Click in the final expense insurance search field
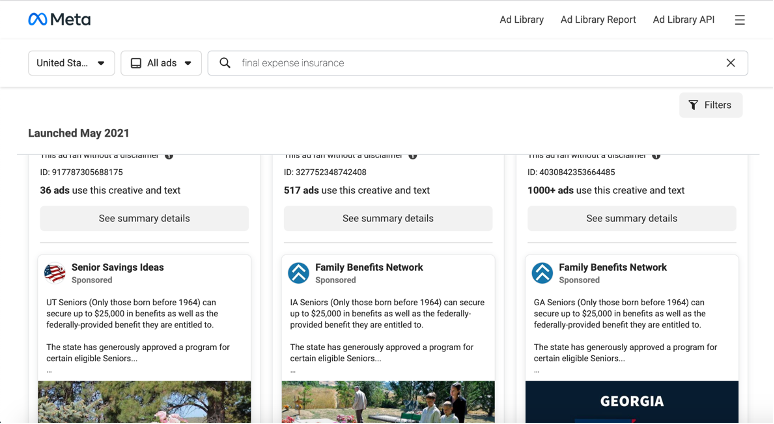 click(x=479, y=63)
